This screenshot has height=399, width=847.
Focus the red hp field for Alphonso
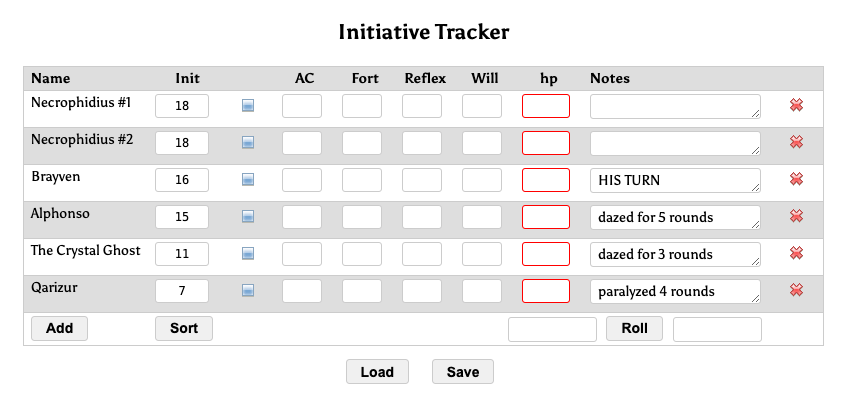[546, 217]
